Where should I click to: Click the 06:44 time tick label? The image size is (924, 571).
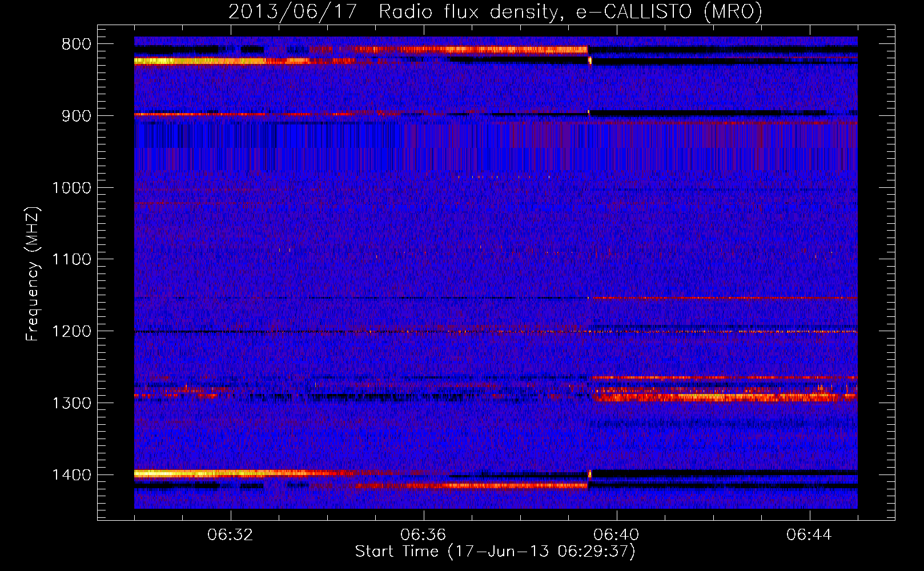pos(809,535)
